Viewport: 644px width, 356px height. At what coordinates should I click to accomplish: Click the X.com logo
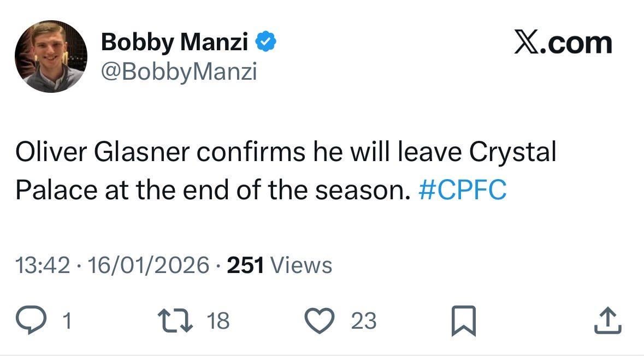[563, 43]
